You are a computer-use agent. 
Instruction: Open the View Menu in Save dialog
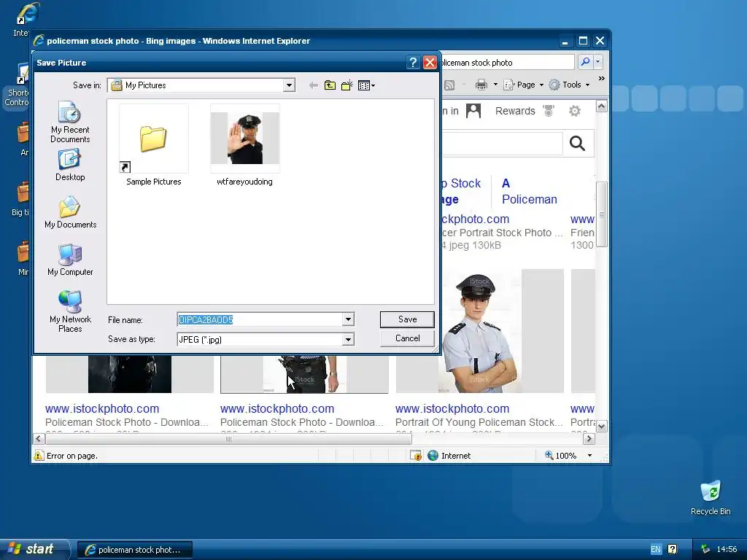[x=366, y=85]
